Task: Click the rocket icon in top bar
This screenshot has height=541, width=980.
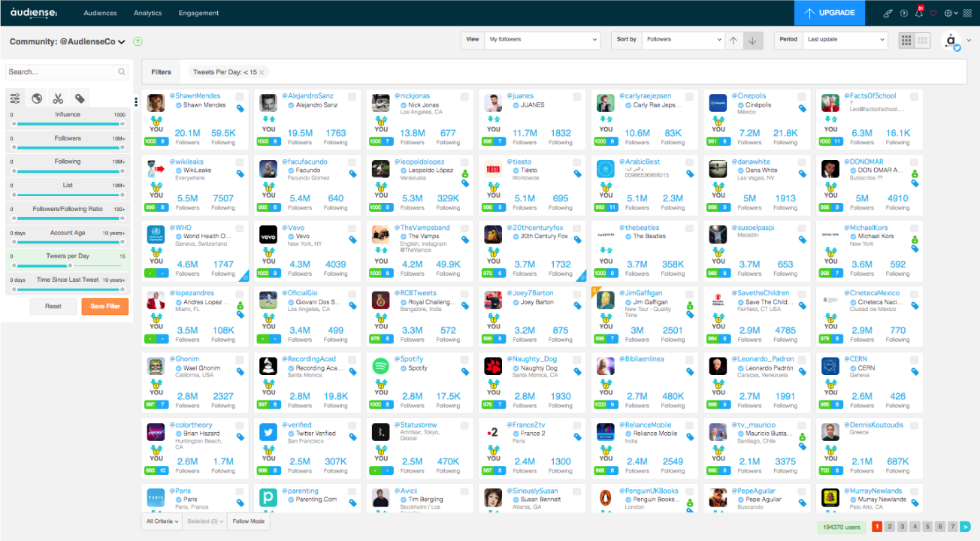Action: click(x=888, y=13)
